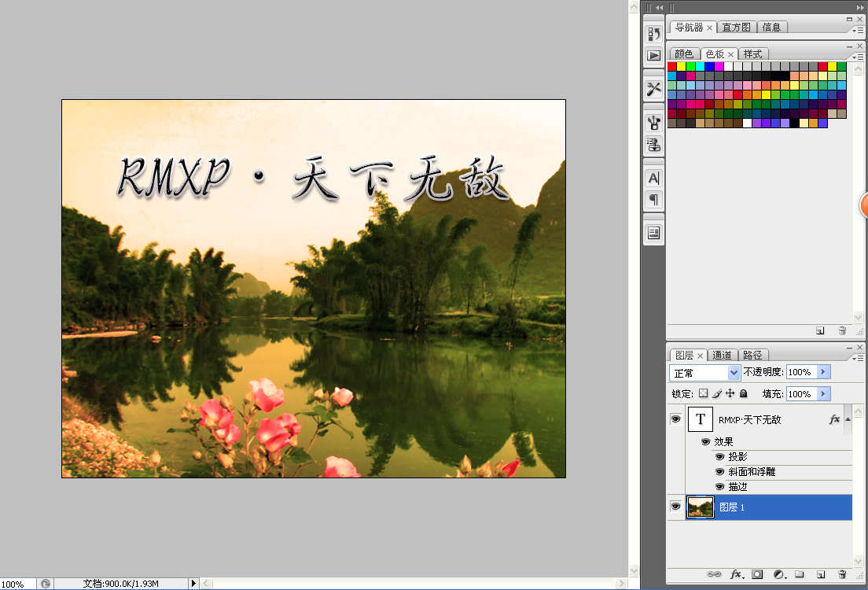Toggle visibility of all 效果 effects
This screenshot has height=590, width=868.
coord(706,441)
